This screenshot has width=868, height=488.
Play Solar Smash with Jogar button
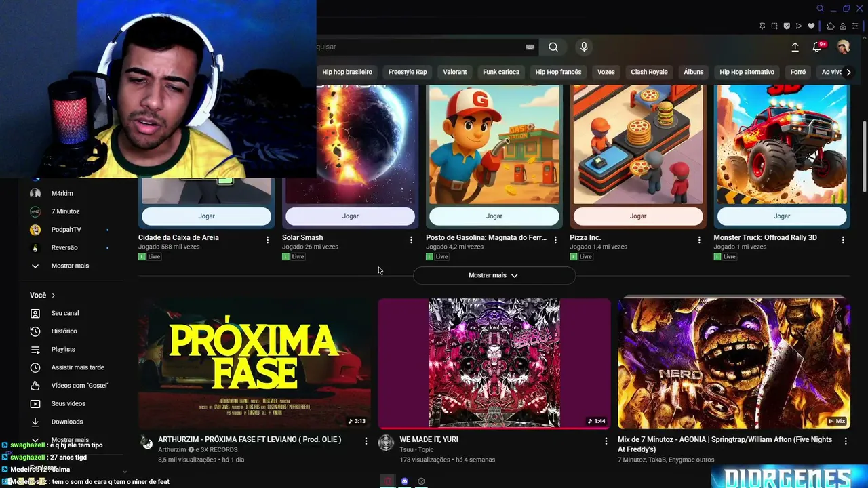tap(351, 216)
